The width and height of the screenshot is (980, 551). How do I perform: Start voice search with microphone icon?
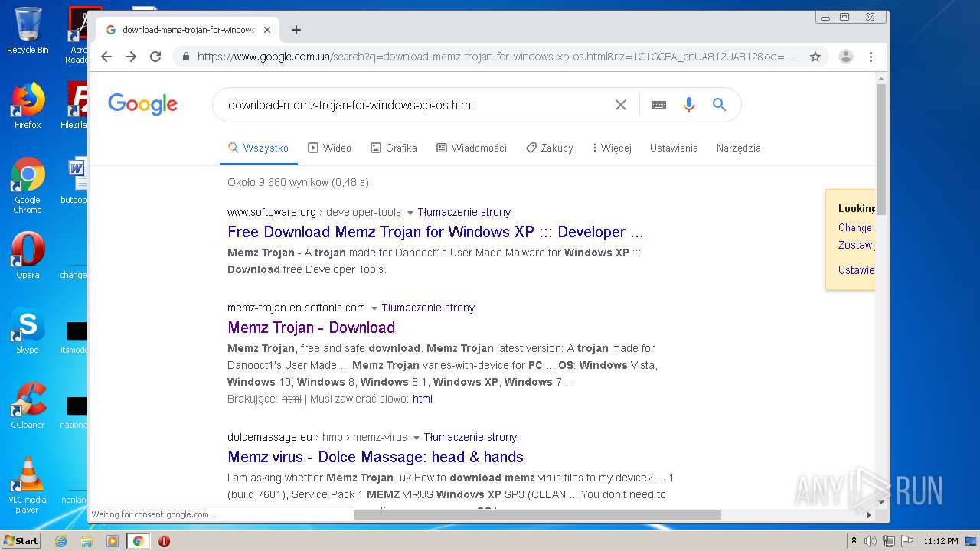(x=689, y=105)
